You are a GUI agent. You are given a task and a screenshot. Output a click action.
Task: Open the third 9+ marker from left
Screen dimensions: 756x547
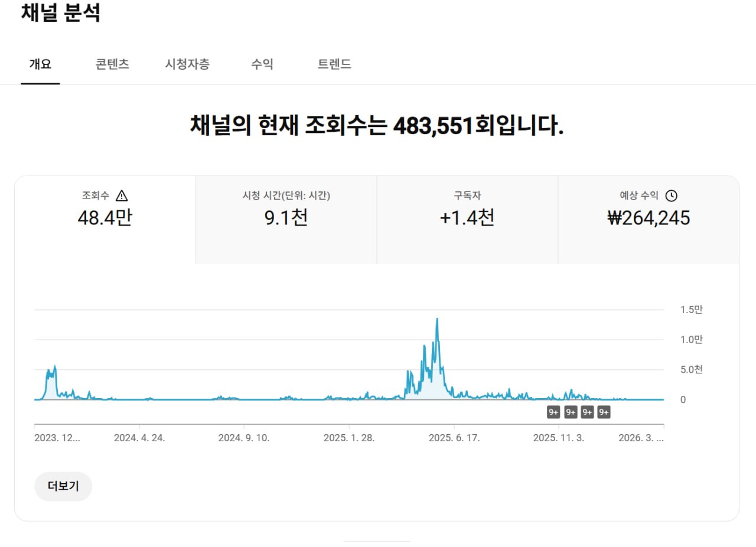[587, 412]
